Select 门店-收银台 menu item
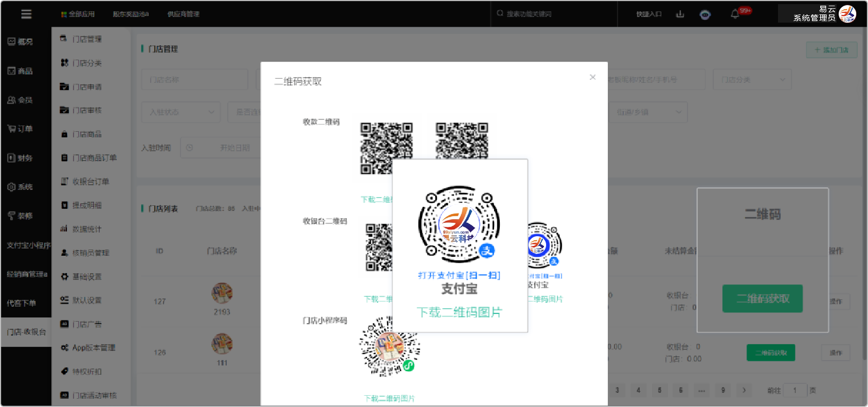This screenshot has width=868, height=407. (26, 332)
